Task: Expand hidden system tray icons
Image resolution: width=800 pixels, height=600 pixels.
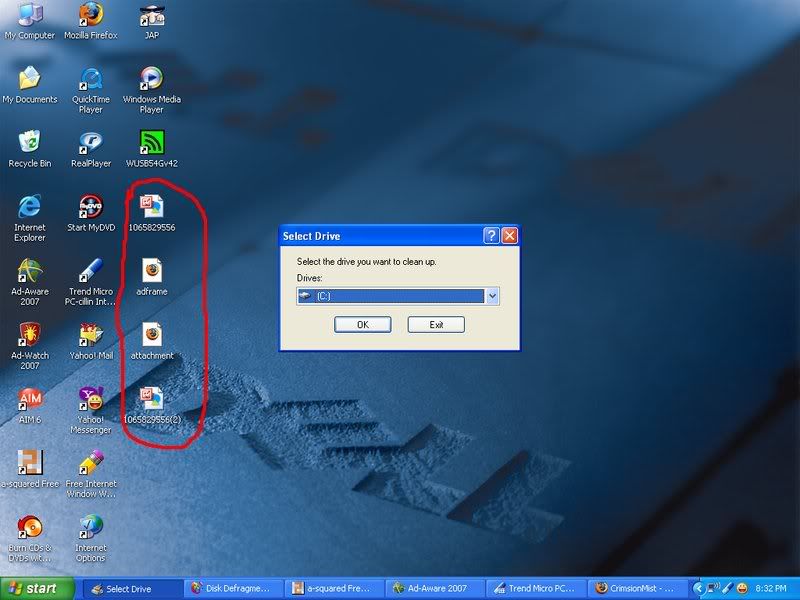Action: tap(698, 589)
